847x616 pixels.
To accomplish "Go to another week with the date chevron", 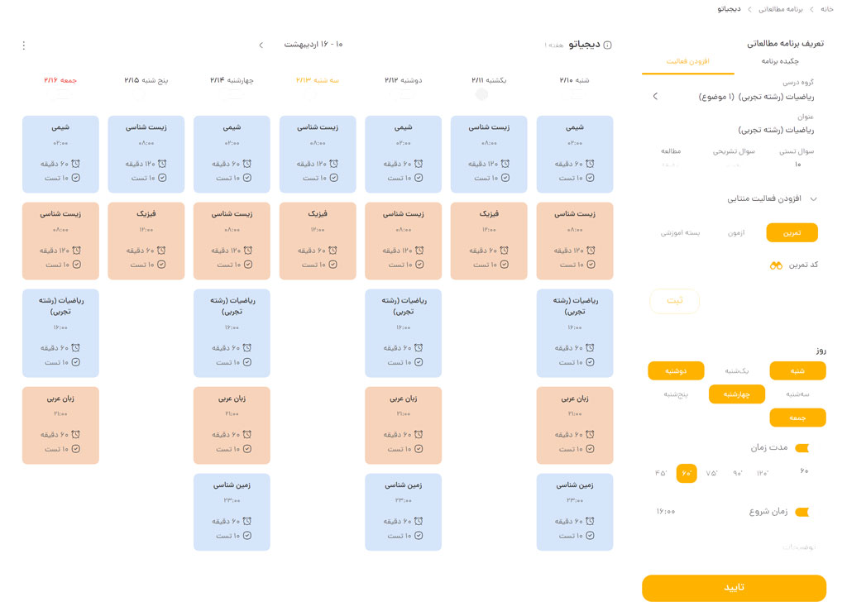I will coord(261,45).
